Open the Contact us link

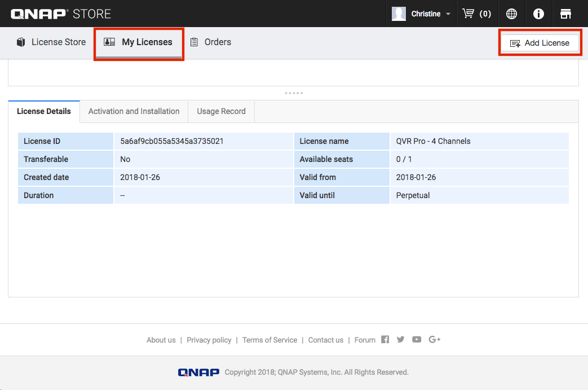click(325, 340)
